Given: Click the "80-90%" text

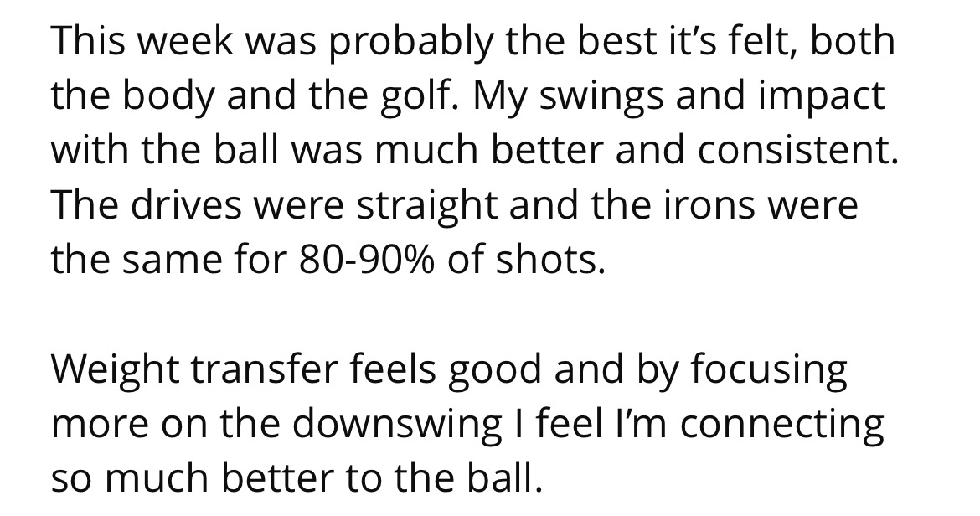Looking at the screenshot, I should coord(366,261).
